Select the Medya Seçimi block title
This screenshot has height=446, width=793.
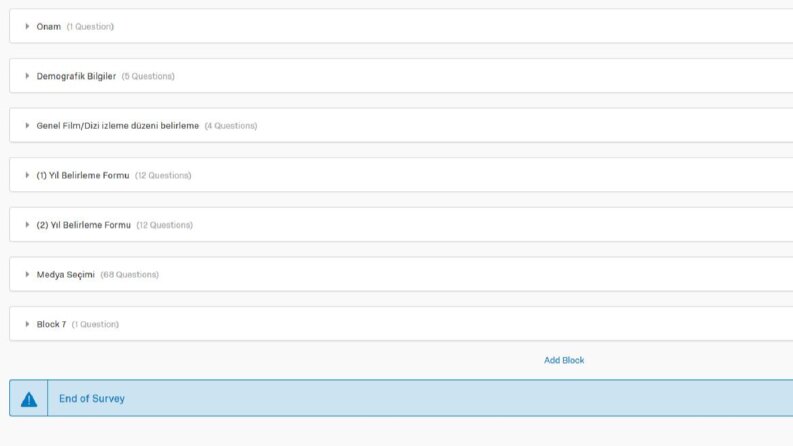point(65,275)
